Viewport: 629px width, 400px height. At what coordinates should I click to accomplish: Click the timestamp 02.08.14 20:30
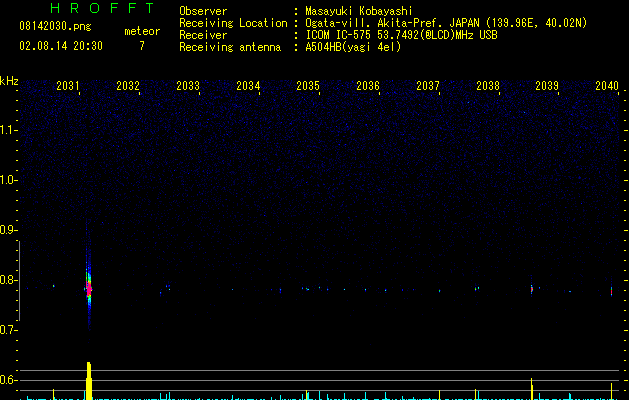(x=61, y=46)
